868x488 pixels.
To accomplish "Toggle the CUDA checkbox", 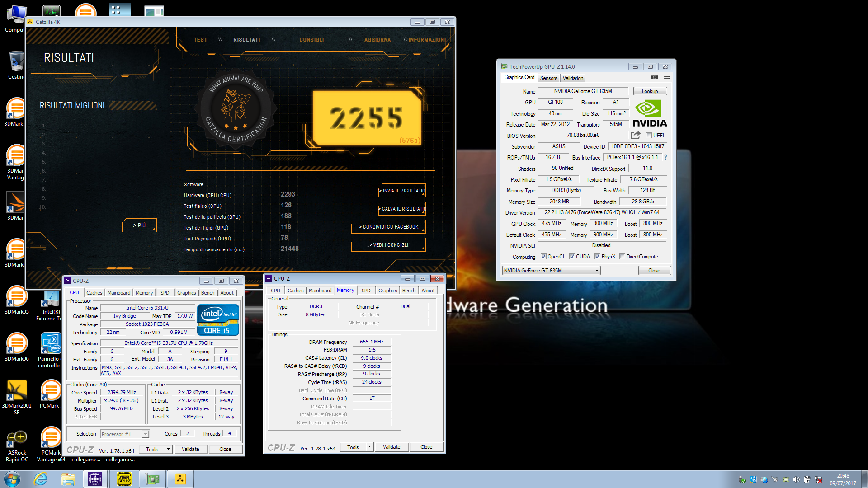I will click(x=572, y=257).
